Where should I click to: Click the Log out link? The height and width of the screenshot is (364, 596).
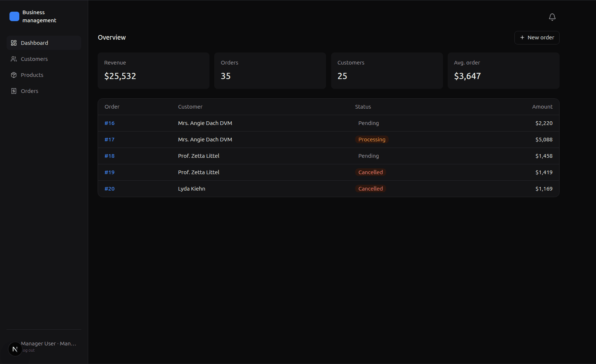point(28,351)
